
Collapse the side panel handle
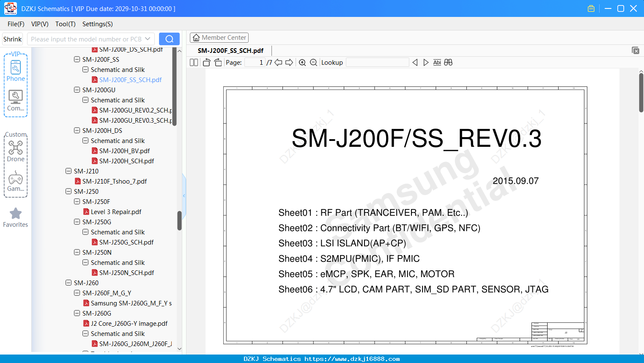coord(184,195)
